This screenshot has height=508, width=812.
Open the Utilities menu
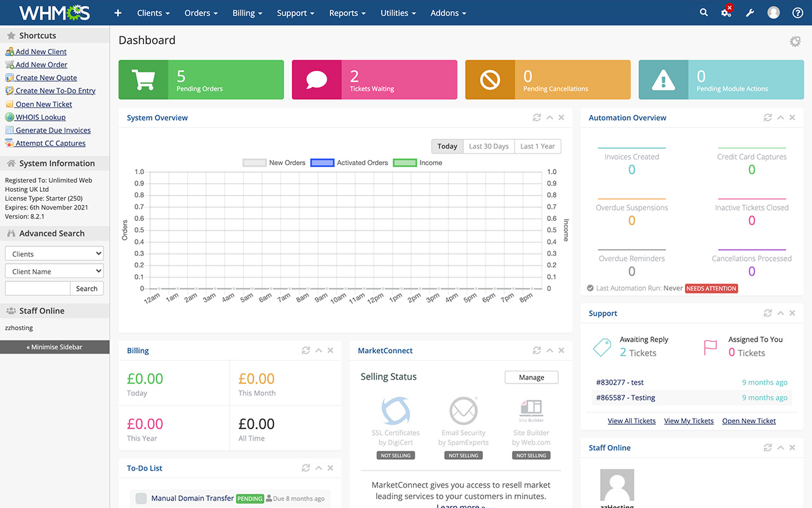pyautogui.click(x=398, y=13)
